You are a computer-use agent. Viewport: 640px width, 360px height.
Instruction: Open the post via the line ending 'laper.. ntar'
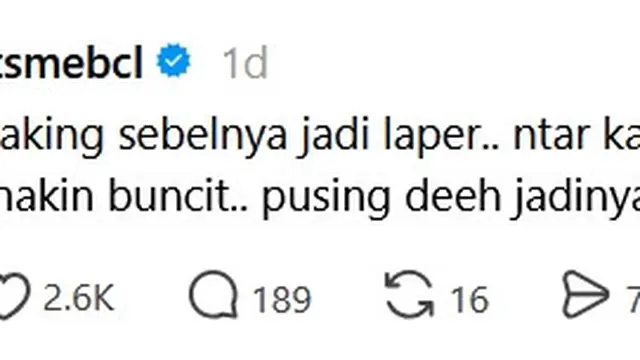[x=320, y=136]
